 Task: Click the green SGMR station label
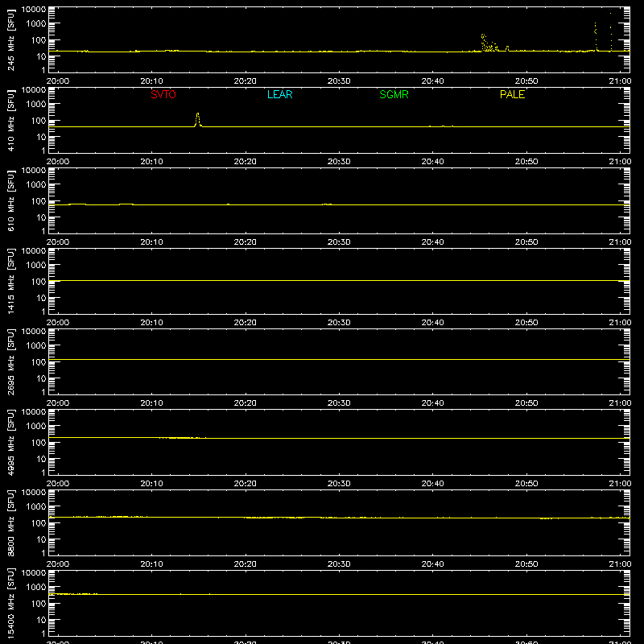[394, 94]
